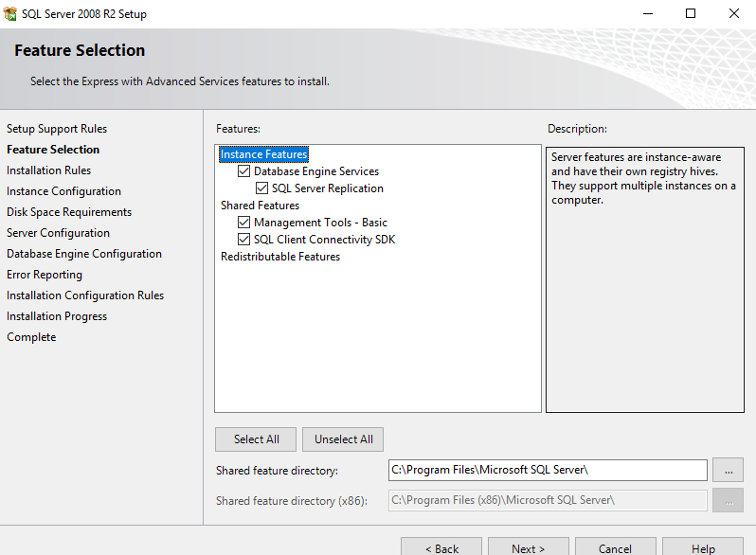Toggle the SQL Server Replication checkbox
This screenshot has height=555, width=756.
(262, 188)
